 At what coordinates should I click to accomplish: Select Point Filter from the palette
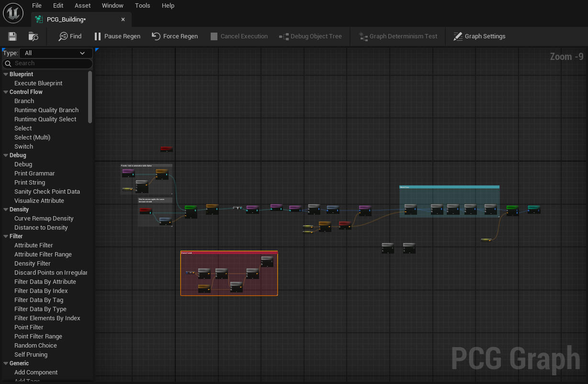tap(29, 327)
